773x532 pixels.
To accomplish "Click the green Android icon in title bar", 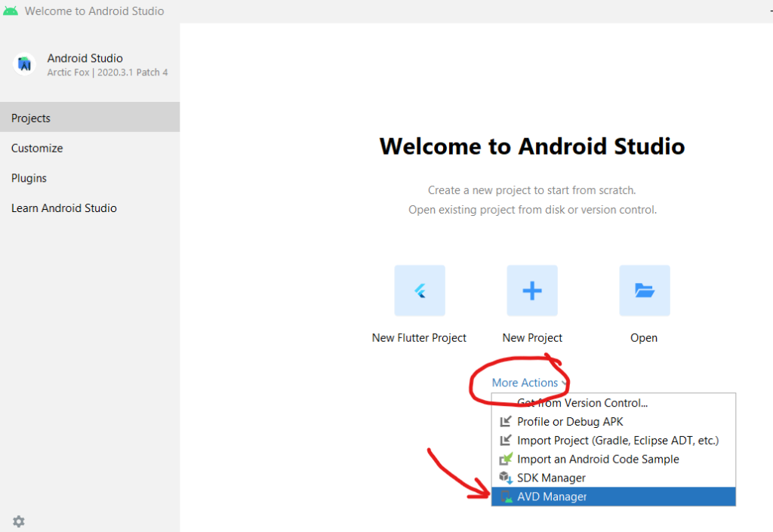I will pyautogui.click(x=11, y=11).
